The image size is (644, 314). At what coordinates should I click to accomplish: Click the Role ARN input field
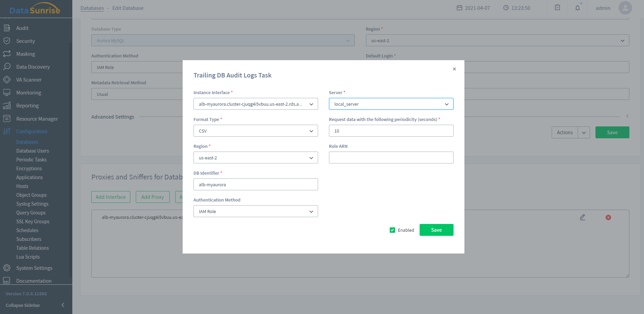click(391, 158)
